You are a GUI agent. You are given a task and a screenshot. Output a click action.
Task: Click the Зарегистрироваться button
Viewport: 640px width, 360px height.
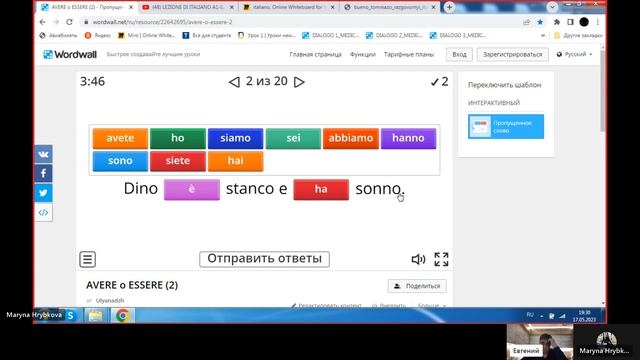(x=513, y=54)
